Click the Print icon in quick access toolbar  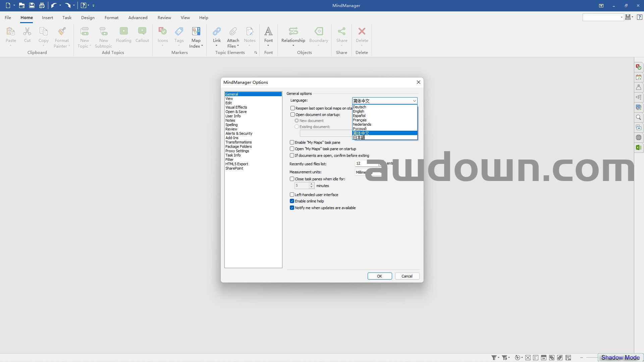[42, 5]
